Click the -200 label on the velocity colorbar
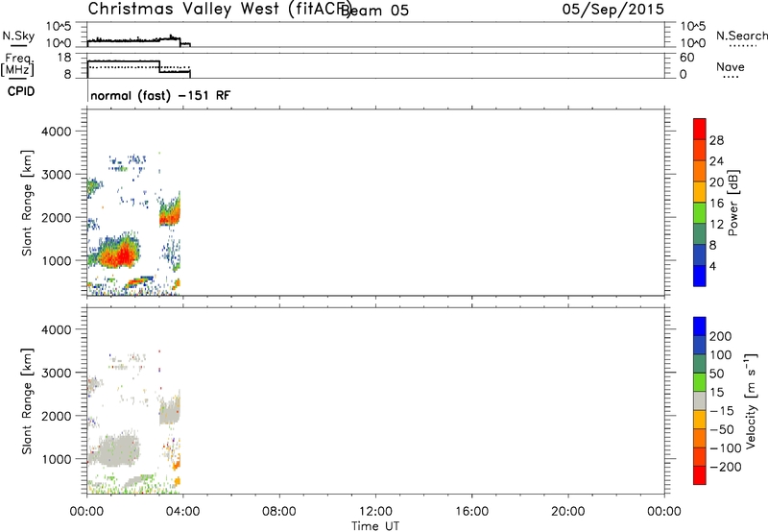 726,467
